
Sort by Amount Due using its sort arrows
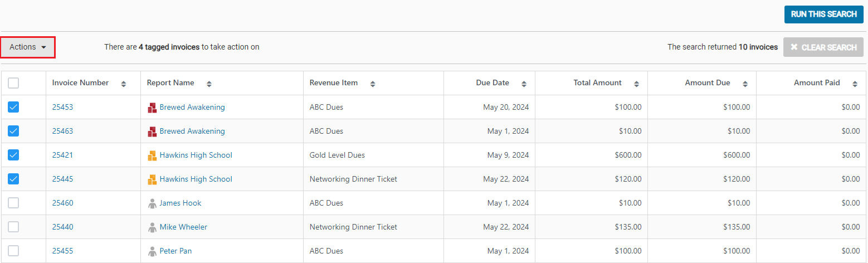[745, 84]
